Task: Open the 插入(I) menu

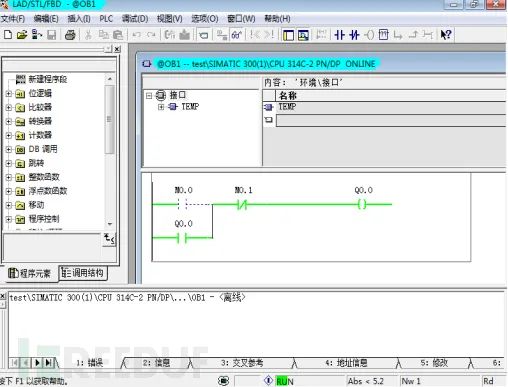Action: point(79,19)
